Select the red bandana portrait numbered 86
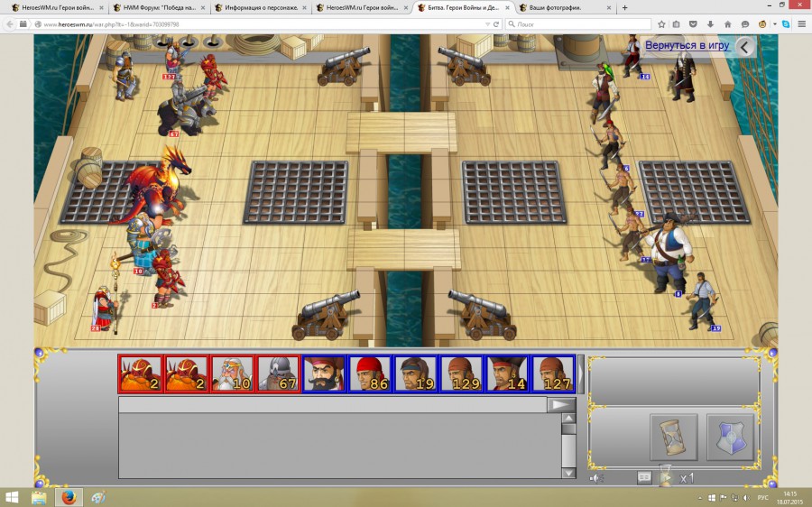812x507 pixels. [370, 373]
